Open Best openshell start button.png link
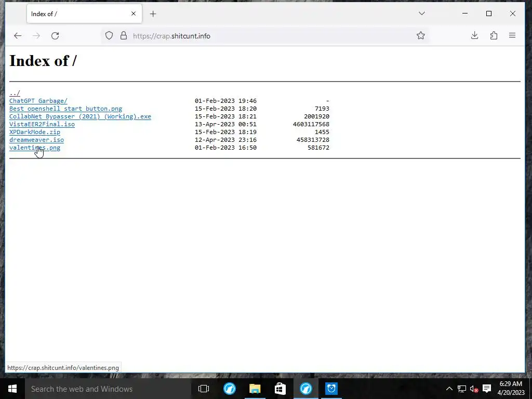This screenshot has width=532, height=399. (x=66, y=109)
